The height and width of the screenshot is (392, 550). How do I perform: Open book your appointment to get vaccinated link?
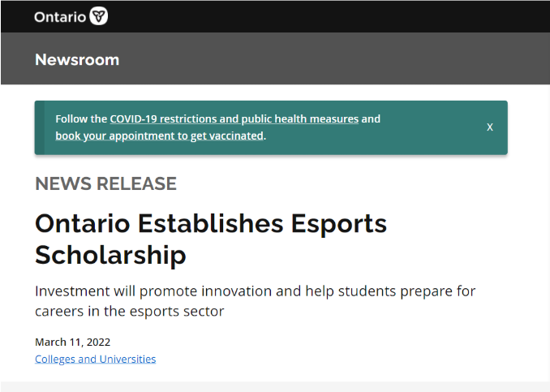(159, 136)
